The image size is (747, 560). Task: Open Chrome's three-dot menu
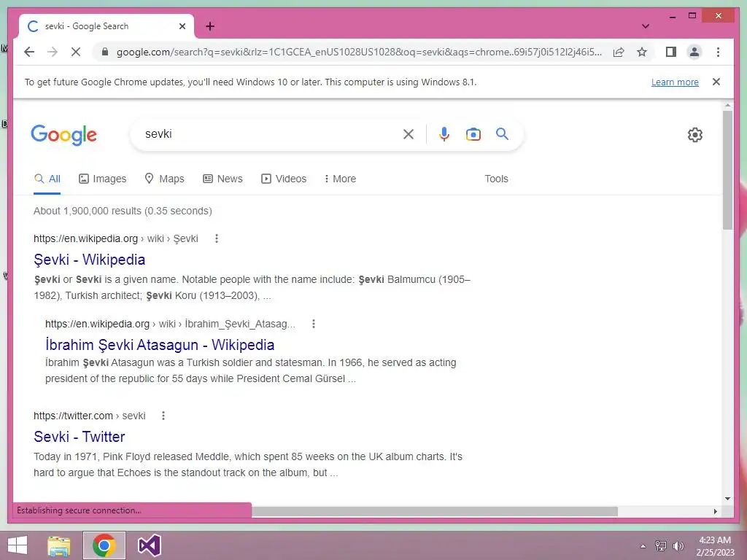pos(718,52)
